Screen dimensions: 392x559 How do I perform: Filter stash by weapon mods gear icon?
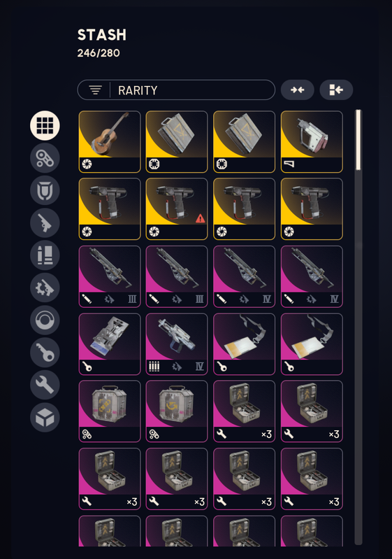pyautogui.click(x=45, y=288)
